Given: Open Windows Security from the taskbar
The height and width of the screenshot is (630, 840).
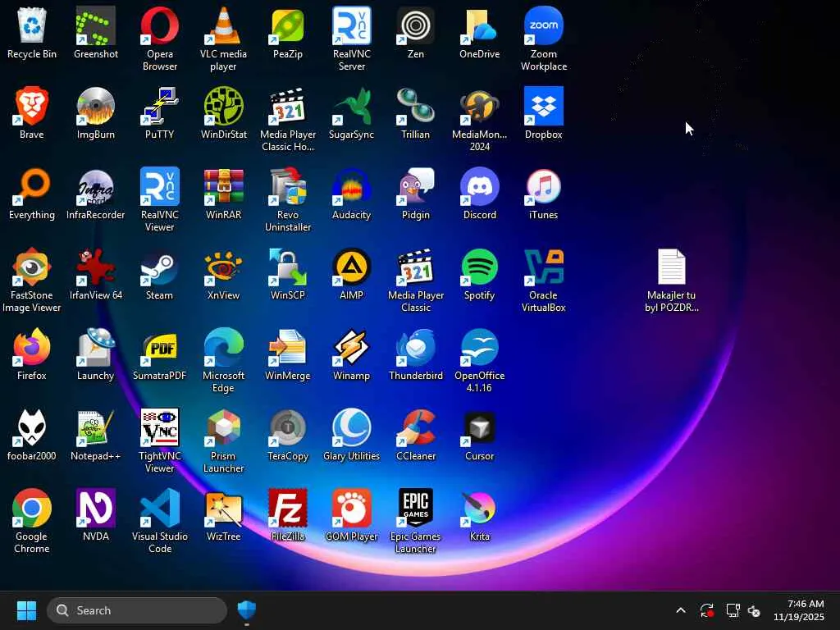Looking at the screenshot, I should (246, 610).
